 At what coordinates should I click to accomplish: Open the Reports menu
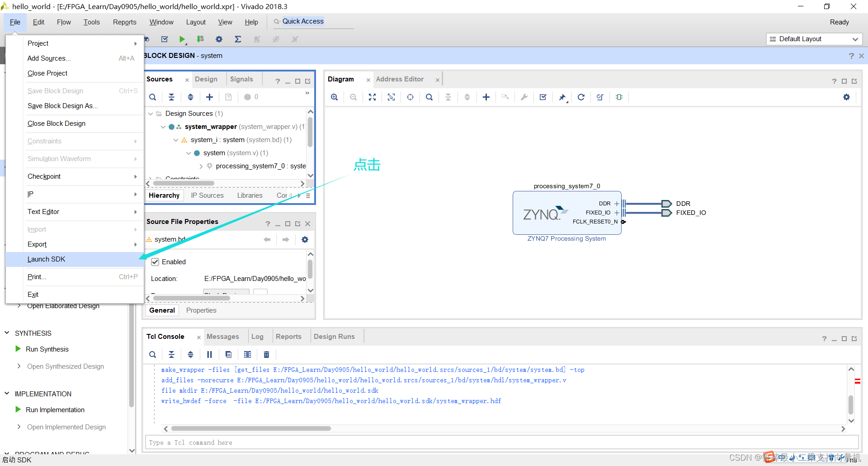point(124,22)
